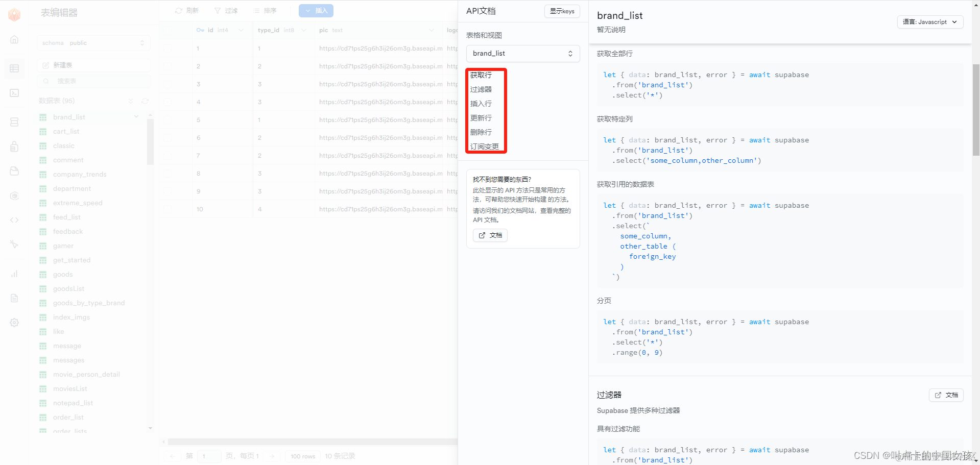Open the Settings gear icon
Screen dimensions: 980x465
point(14,323)
